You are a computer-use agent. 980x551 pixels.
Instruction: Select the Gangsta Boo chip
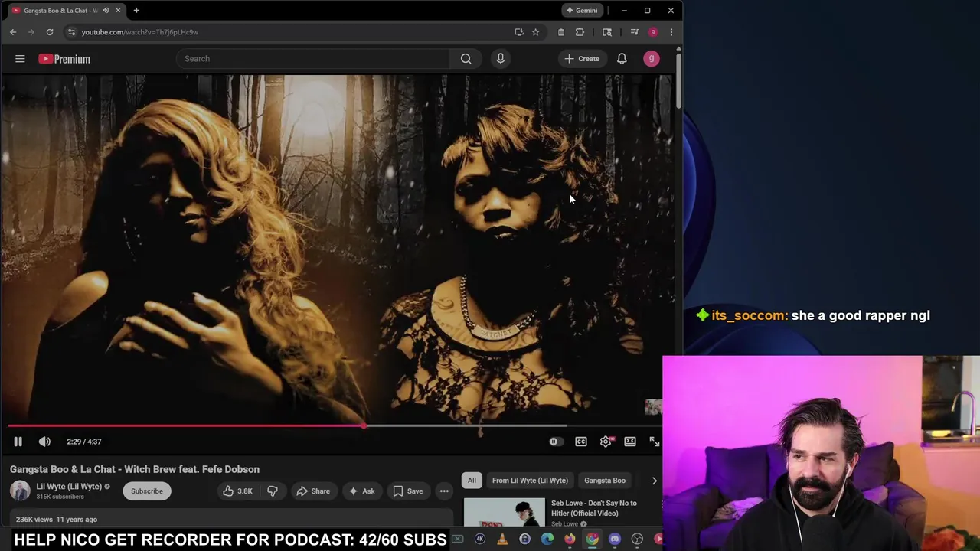click(605, 481)
